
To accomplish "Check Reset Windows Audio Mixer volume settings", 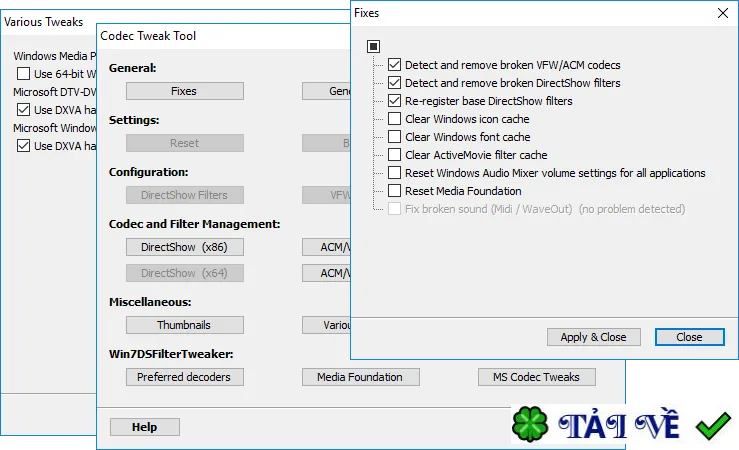I will (394, 172).
